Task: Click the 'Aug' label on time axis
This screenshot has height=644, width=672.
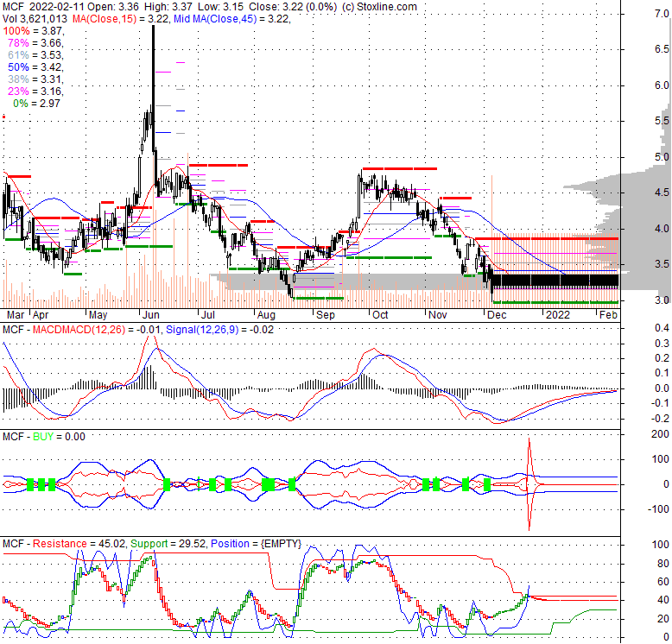Action: coord(266,315)
